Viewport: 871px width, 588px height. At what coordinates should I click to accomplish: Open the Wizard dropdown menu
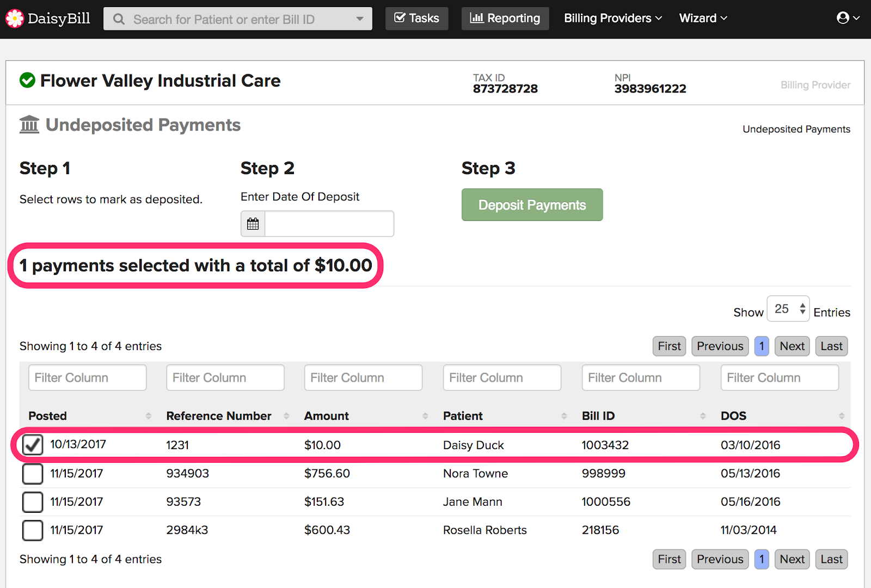click(x=703, y=19)
